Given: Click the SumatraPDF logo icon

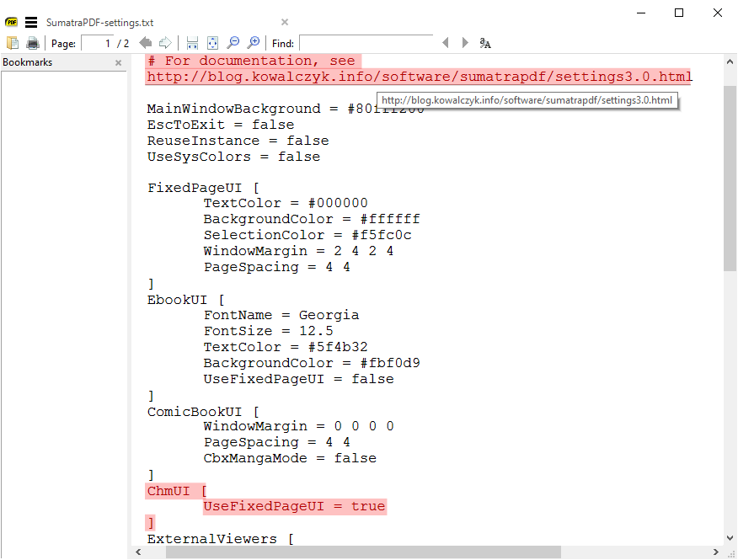Looking at the screenshot, I should [11, 22].
